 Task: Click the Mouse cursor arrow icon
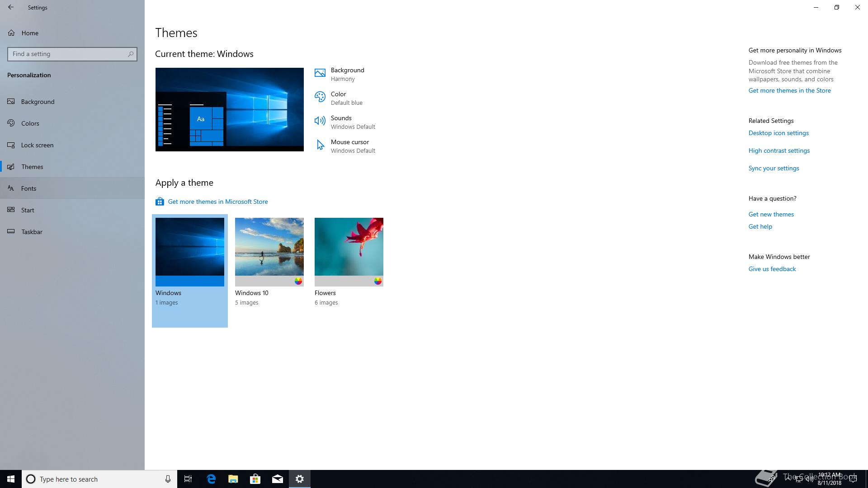click(320, 145)
